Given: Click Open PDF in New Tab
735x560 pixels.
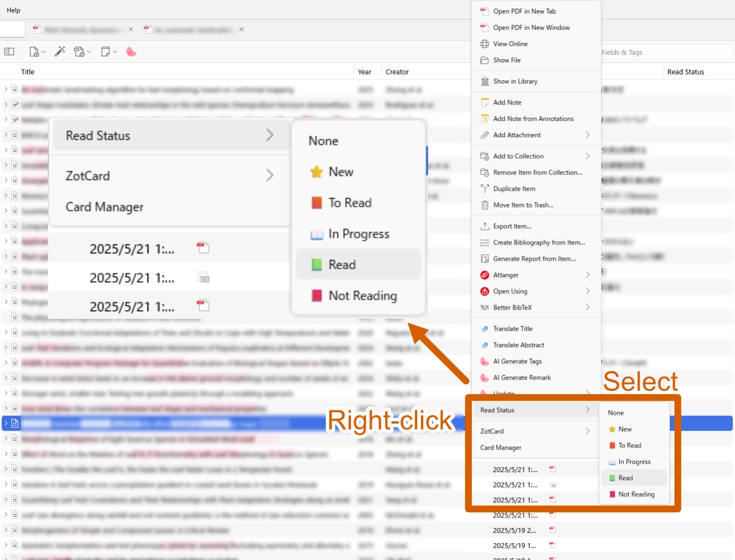Looking at the screenshot, I should point(524,11).
